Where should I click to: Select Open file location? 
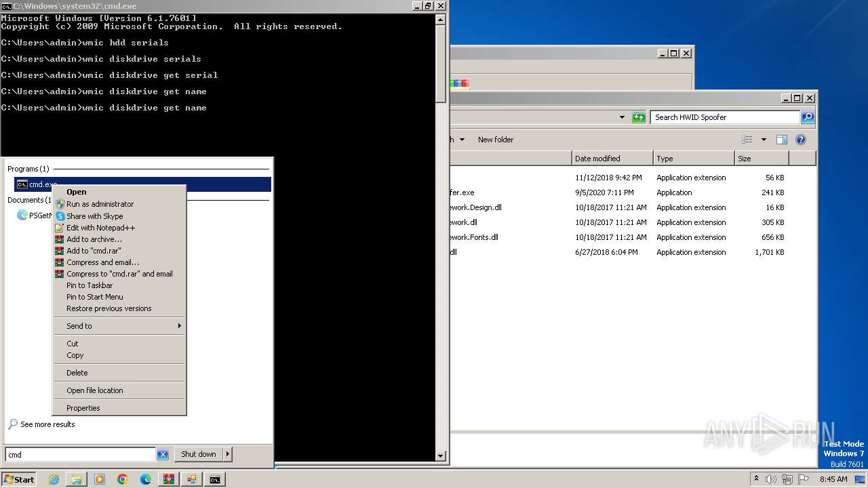pyautogui.click(x=119, y=390)
